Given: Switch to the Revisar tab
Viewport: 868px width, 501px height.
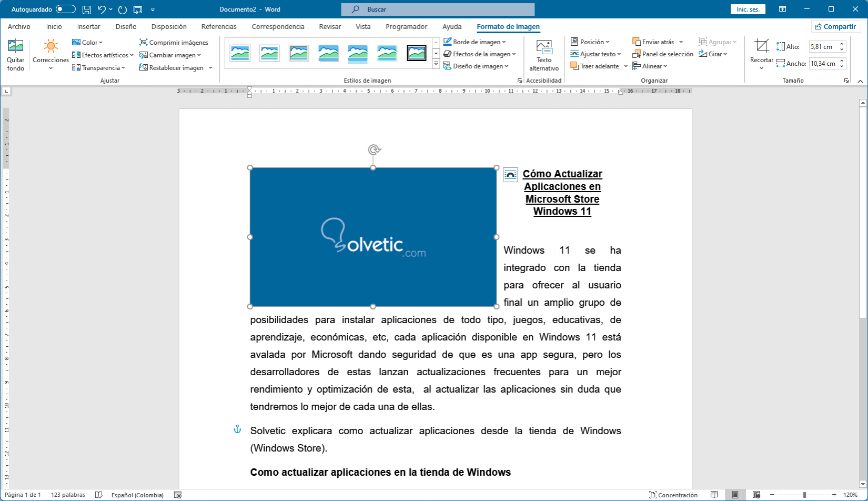Looking at the screenshot, I should (330, 26).
